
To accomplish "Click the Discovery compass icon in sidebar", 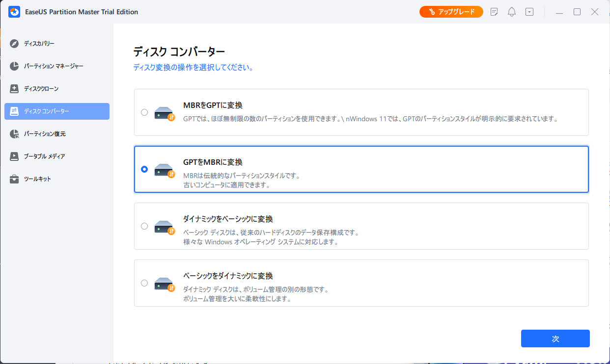I will (14, 44).
